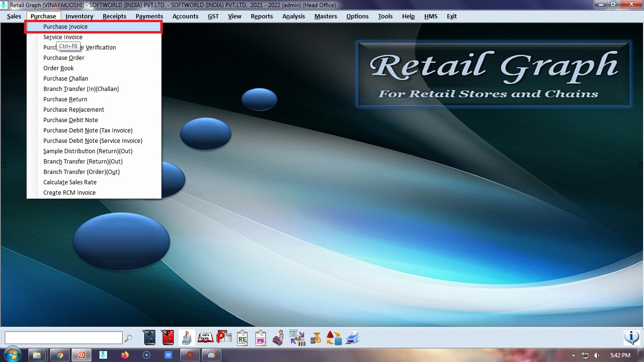The image size is (644, 362).
Task: Show hidden system tray icons arrow
Action: (573, 355)
